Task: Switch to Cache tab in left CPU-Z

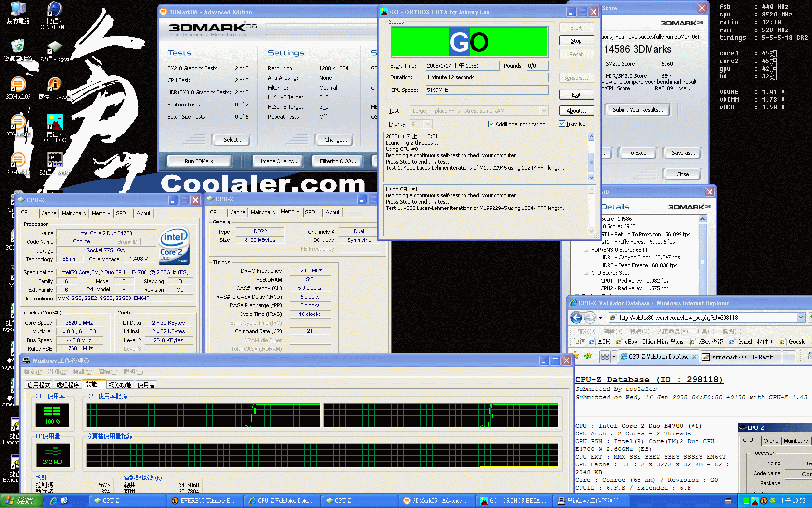Action: 48,213
